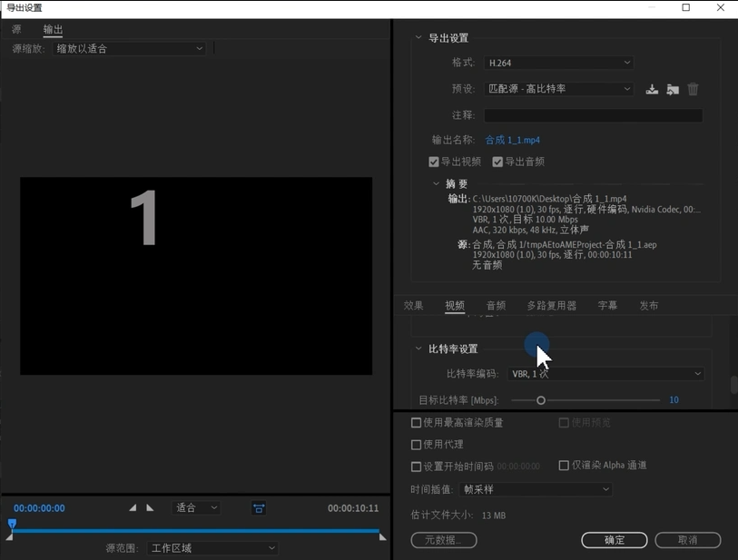The image size is (738, 560).
Task: Click the current timecode 00:00:00:00
Action: click(x=39, y=508)
